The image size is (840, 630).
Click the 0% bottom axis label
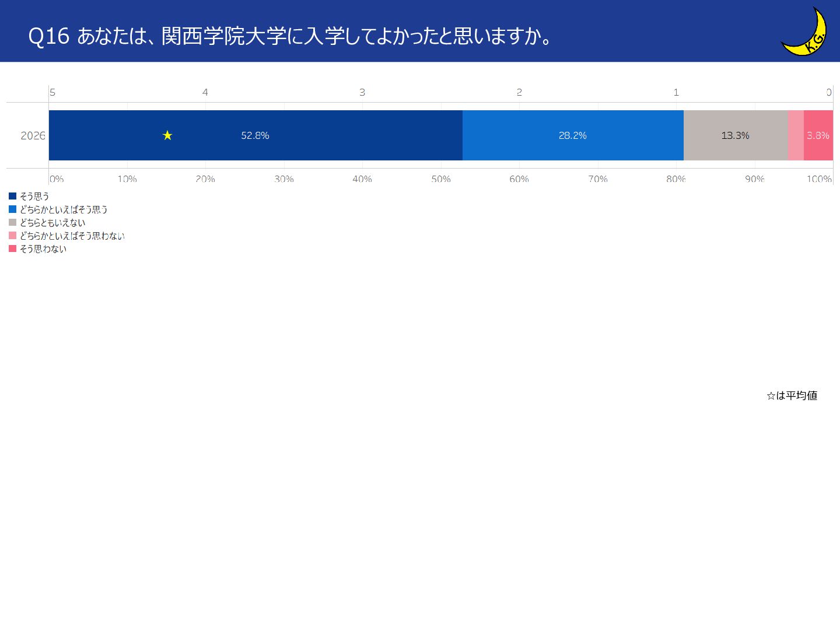point(57,179)
